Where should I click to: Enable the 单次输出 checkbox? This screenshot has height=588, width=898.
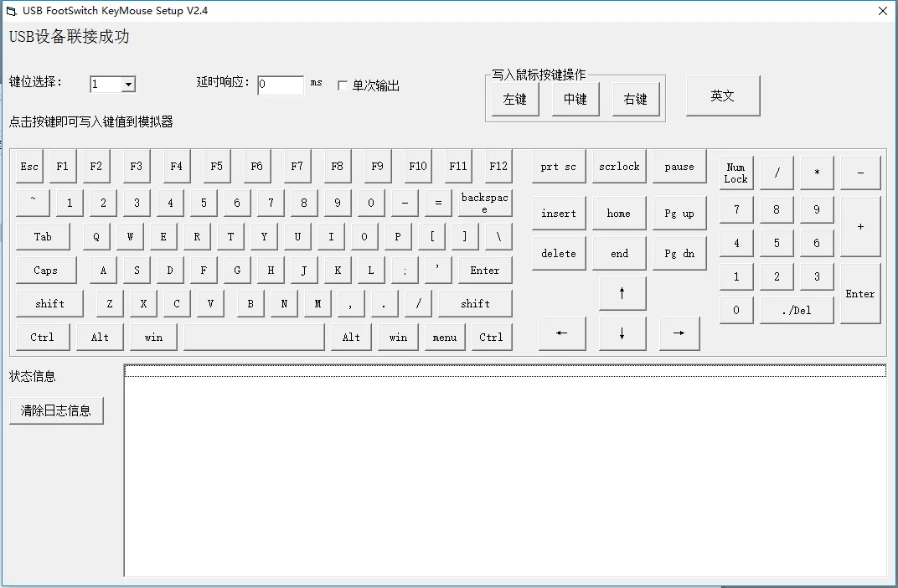click(343, 85)
